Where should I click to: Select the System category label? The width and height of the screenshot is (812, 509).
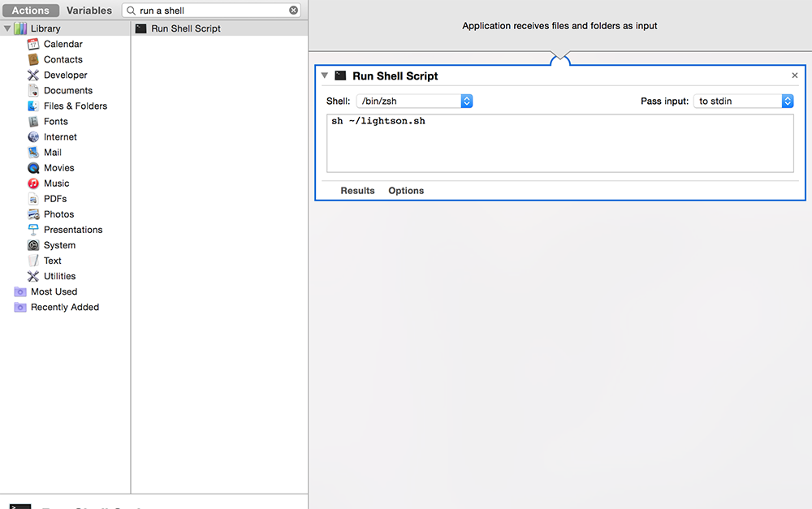coord(59,245)
